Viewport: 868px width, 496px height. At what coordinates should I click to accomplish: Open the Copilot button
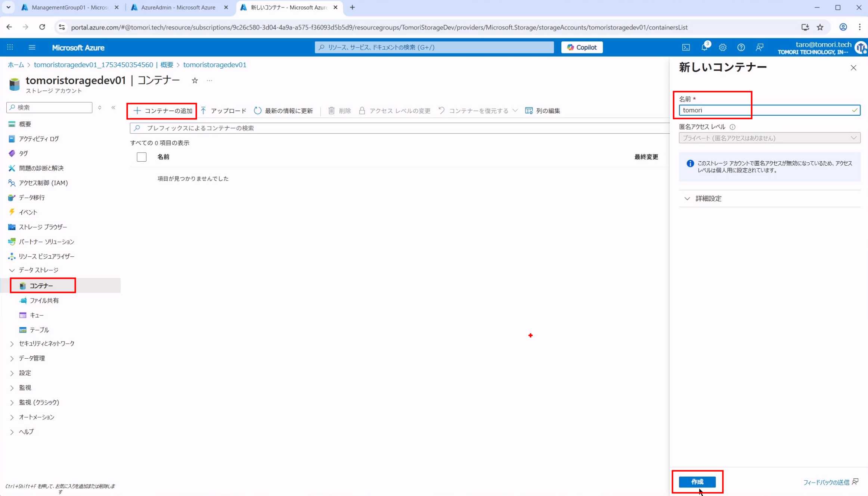(x=582, y=47)
